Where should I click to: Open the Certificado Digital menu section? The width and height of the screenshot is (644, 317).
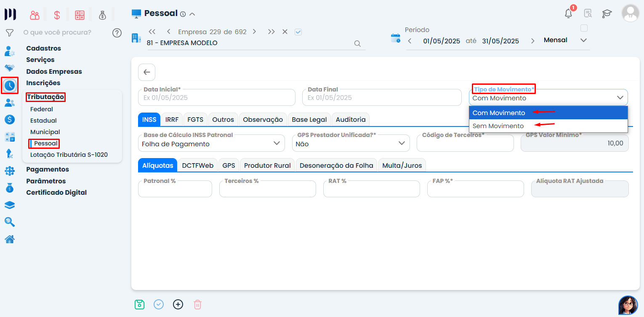click(x=56, y=193)
